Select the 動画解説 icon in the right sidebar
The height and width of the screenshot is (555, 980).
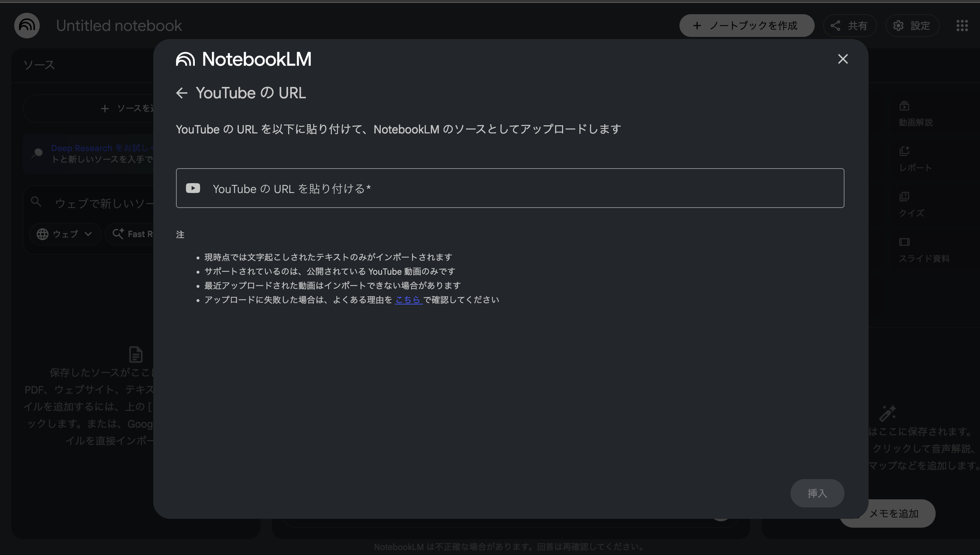(904, 106)
